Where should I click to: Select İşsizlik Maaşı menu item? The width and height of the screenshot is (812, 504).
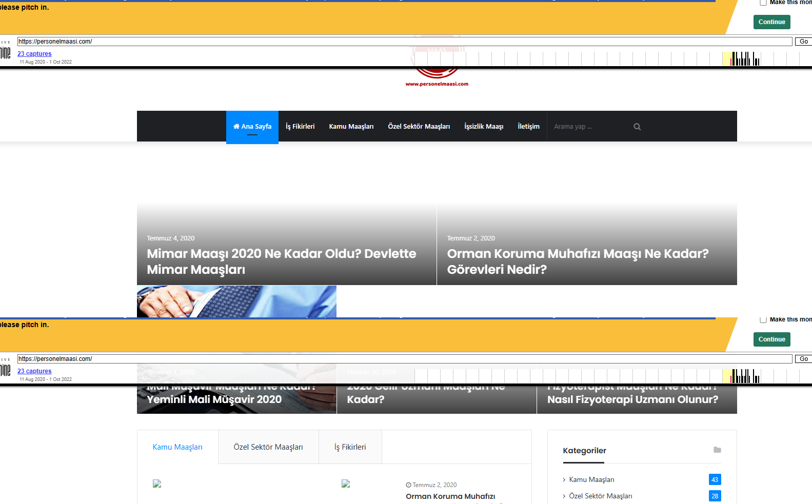point(484,127)
